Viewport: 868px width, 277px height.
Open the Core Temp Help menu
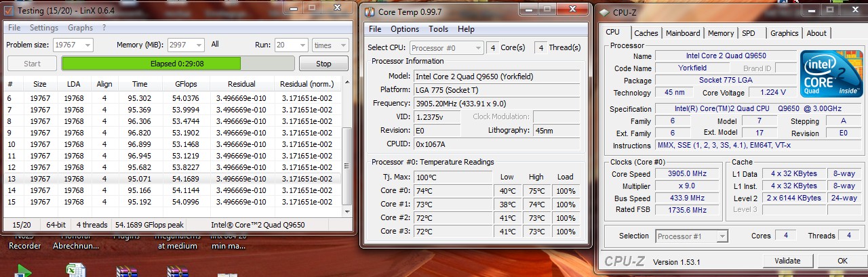click(x=466, y=29)
